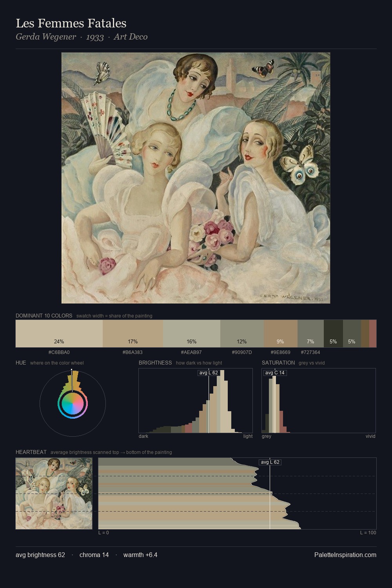Click the 'DOMINANT 10 COLORS' heading
The height and width of the screenshot is (588, 392).
[44, 316]
